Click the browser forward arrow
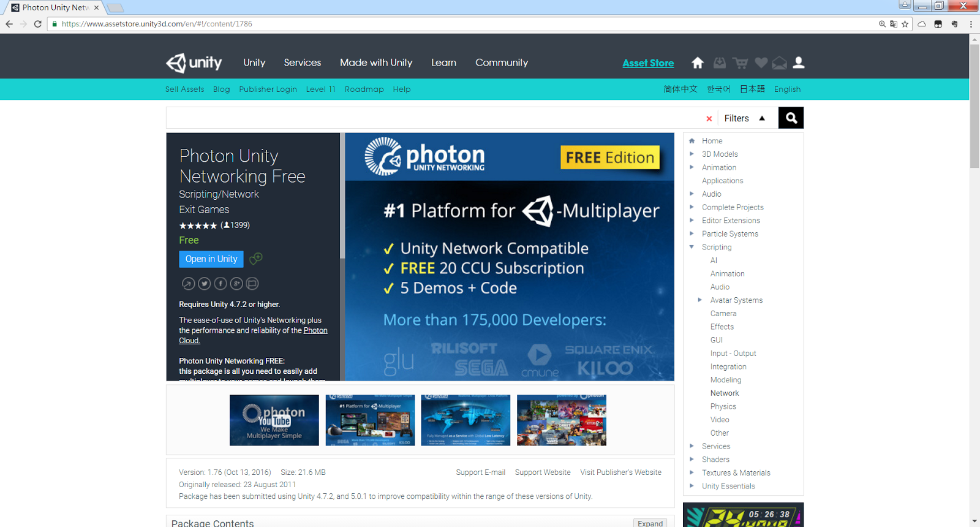 pos(23,24)
